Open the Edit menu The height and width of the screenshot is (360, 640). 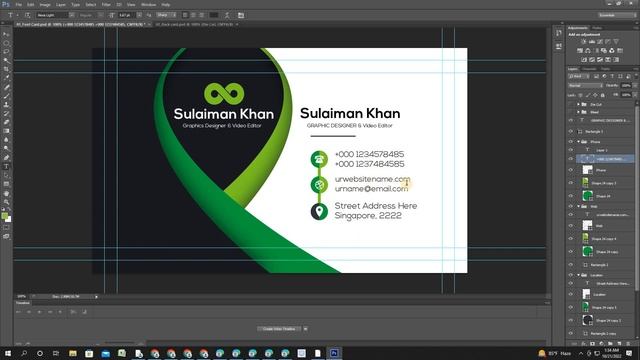31,4
